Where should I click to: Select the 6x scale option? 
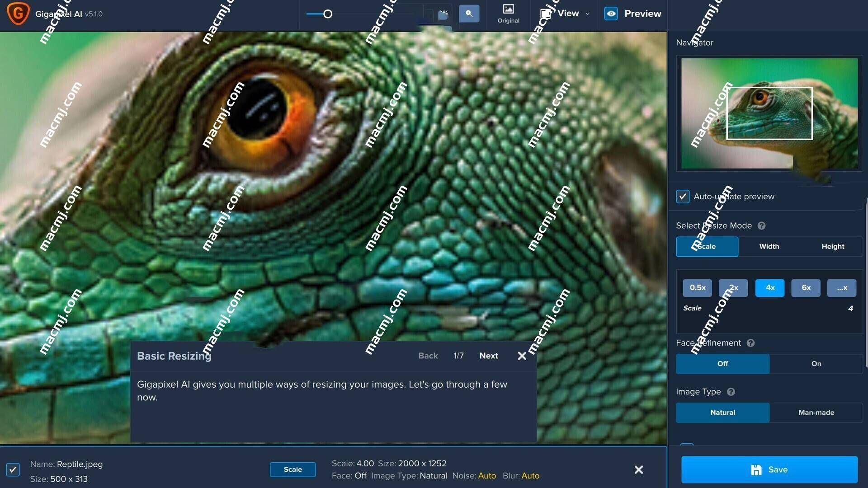[x=806, y=288]
